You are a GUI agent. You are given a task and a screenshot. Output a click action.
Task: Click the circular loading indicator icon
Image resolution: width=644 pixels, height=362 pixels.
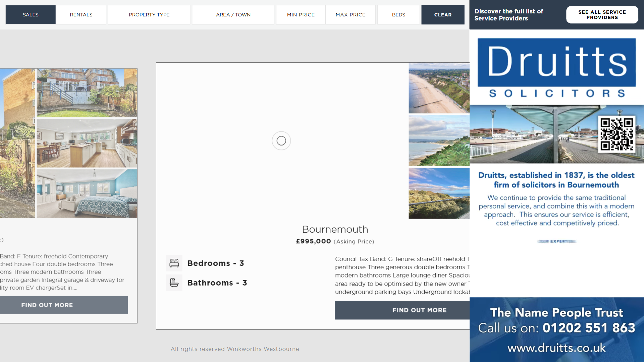click(281, 141)
